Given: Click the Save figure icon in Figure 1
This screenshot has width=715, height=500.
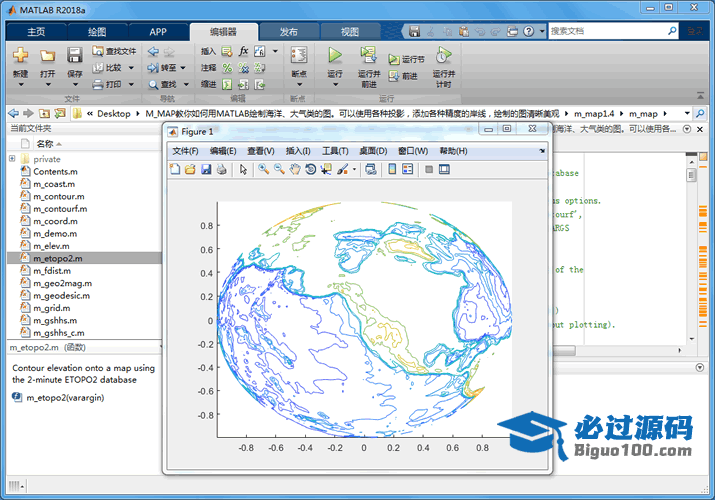Looking at the screenshot, I should [206, 169].
